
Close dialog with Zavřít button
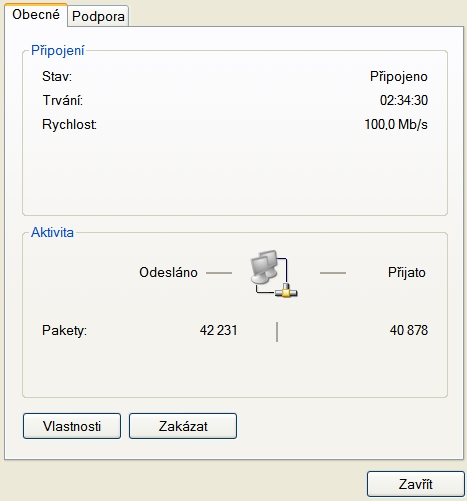416,484
